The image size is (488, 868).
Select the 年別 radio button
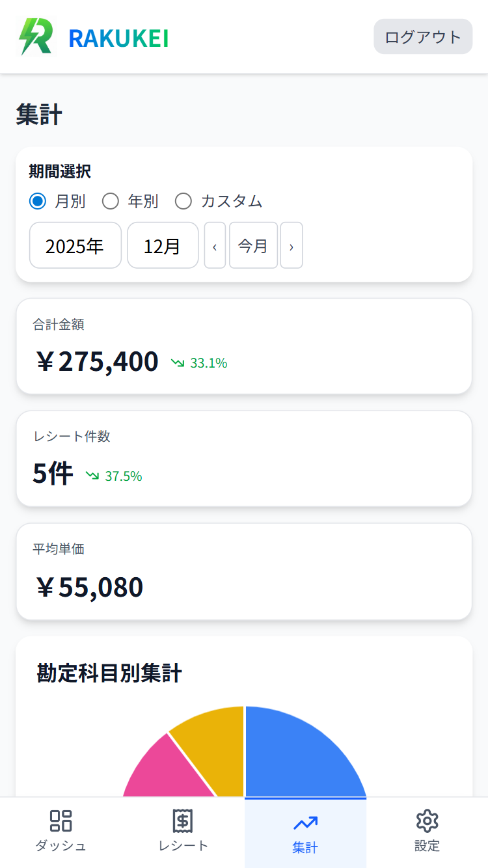pos(111,202)
